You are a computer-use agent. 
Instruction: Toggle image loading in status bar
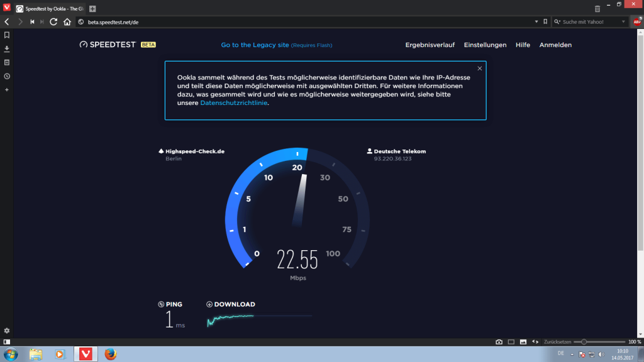(x=523, y=342)
